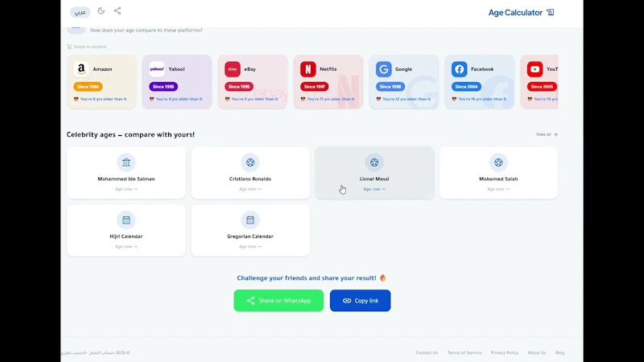
Task: Click the eBay logo icon
Action: click(x=233, y=69)
